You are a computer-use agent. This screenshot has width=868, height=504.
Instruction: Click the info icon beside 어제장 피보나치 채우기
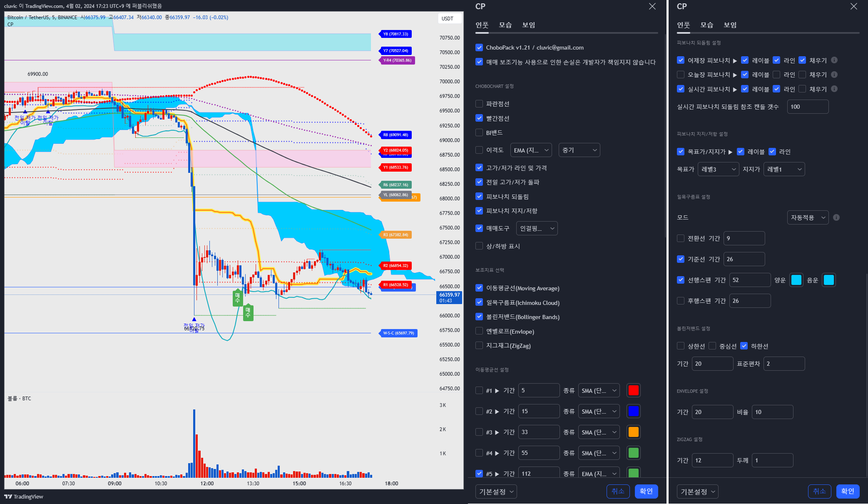tap(834, 60)
